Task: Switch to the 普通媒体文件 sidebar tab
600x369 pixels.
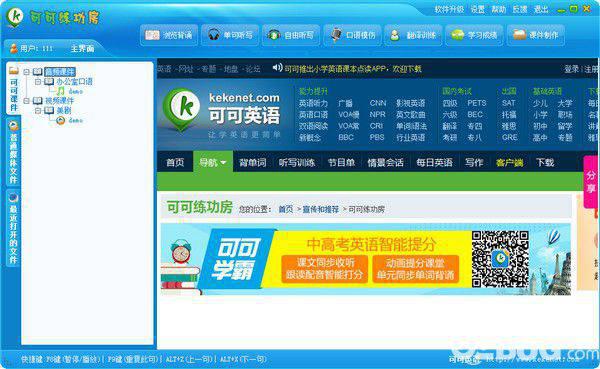Action: [14, 152]
